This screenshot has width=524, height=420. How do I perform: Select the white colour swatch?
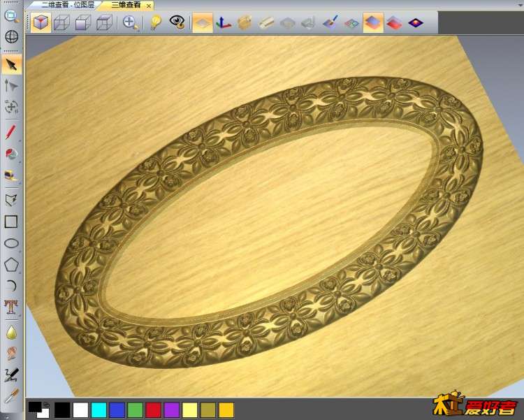click(80, 410)
